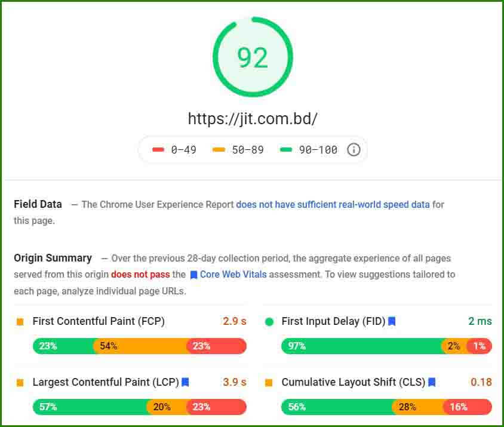The image size is (504, 427).
Task: Click the orange square icon beside Cumulative Layout Shift
Action: click(x=269, y=383)
